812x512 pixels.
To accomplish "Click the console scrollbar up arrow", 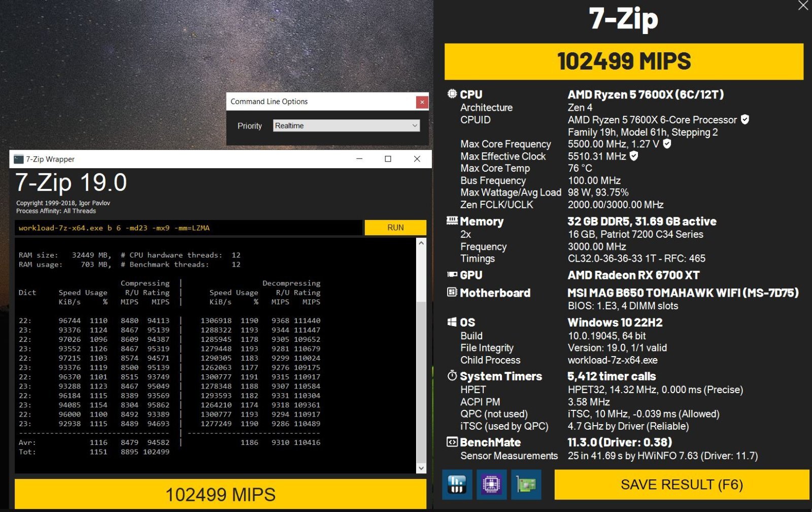I will [421, 243].
